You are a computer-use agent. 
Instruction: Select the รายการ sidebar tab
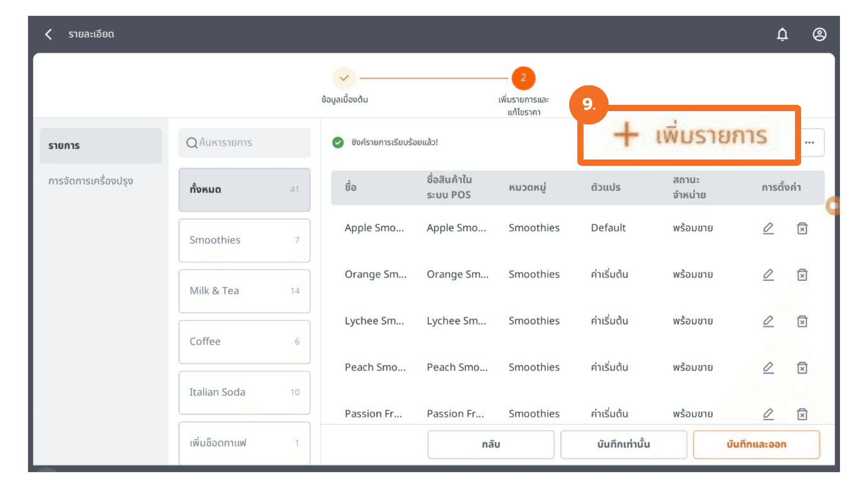coord(100,145)
